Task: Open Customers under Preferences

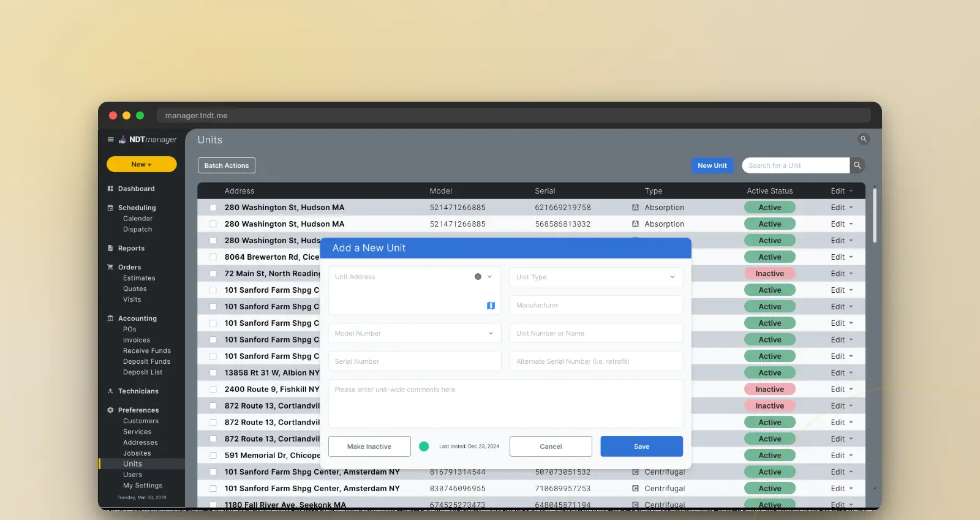Action: [141, 421]
